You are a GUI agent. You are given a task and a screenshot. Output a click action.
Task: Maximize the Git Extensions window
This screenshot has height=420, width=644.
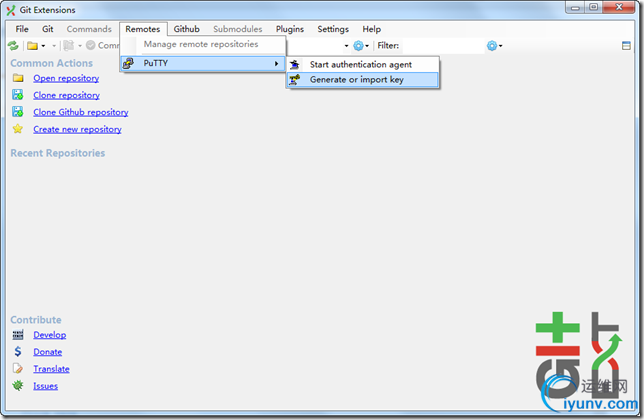594,7
